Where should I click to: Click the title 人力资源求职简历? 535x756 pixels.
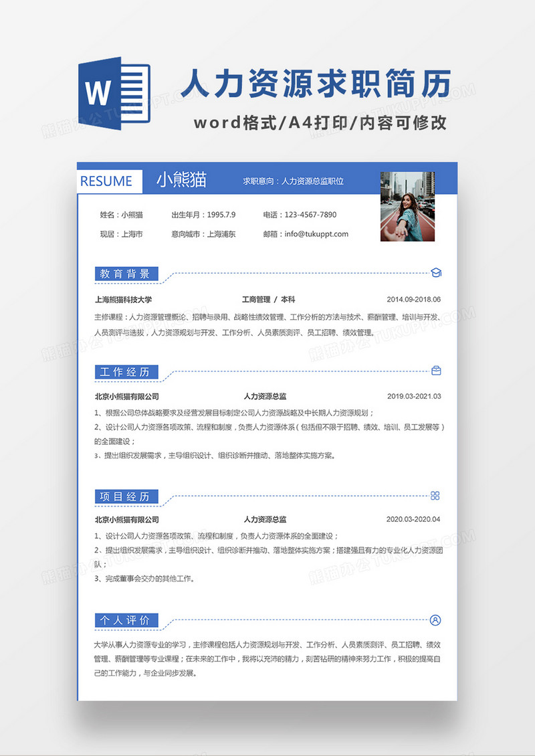(x=316, y=84)
